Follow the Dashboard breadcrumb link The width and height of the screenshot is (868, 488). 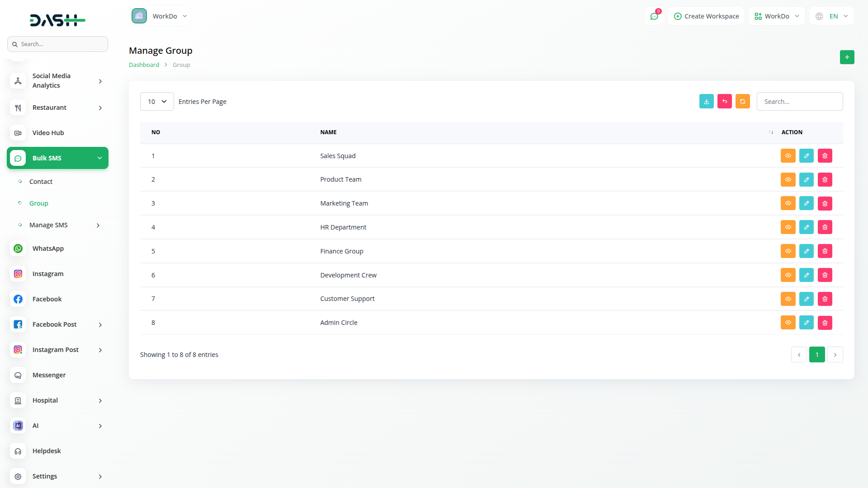coord(144,65)
